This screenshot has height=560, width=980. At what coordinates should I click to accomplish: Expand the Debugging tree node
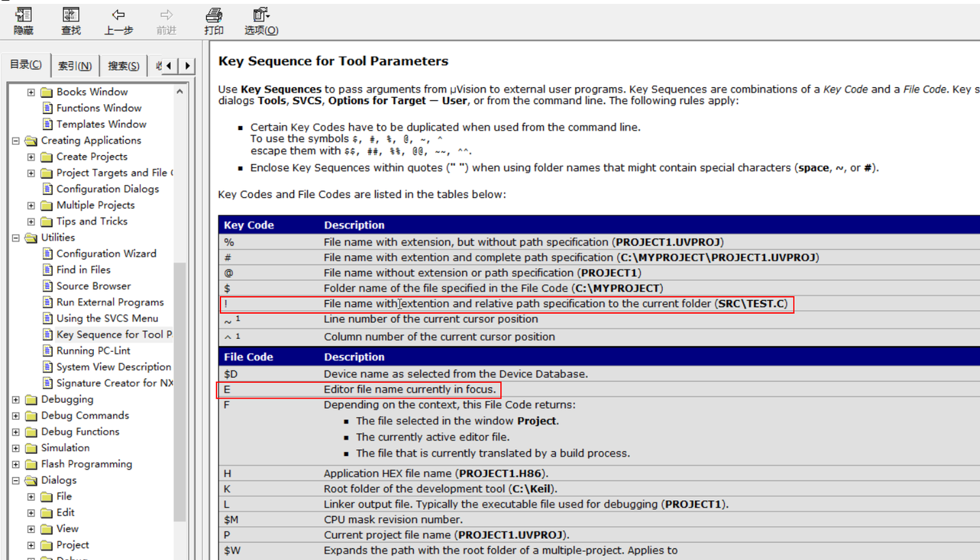pyautogui.click(x=16, y=399)
